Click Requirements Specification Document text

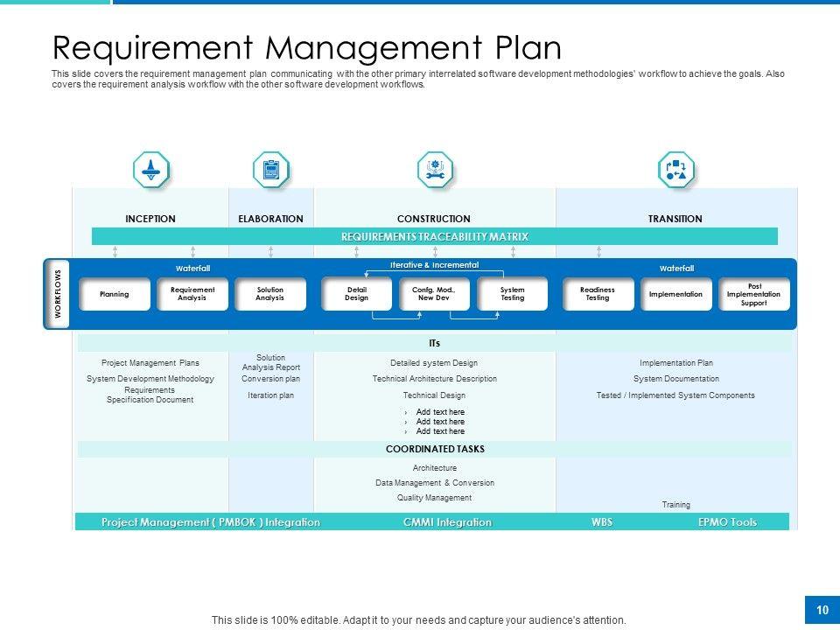(150, 395)
